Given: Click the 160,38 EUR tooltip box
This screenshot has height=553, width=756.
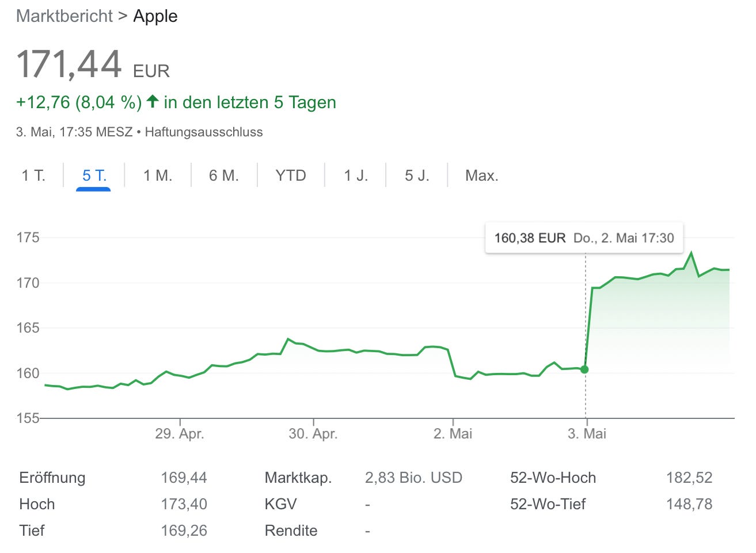Looking at the screenshot, I should coord(584,238).
